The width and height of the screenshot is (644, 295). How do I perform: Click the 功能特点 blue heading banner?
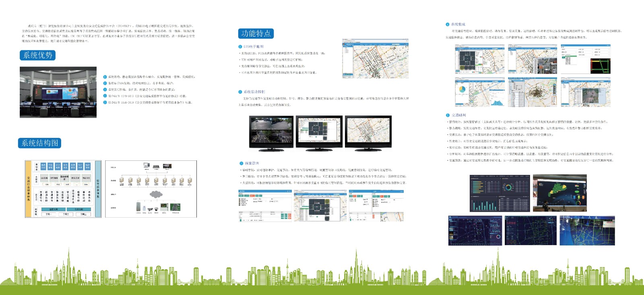[256, 33]
